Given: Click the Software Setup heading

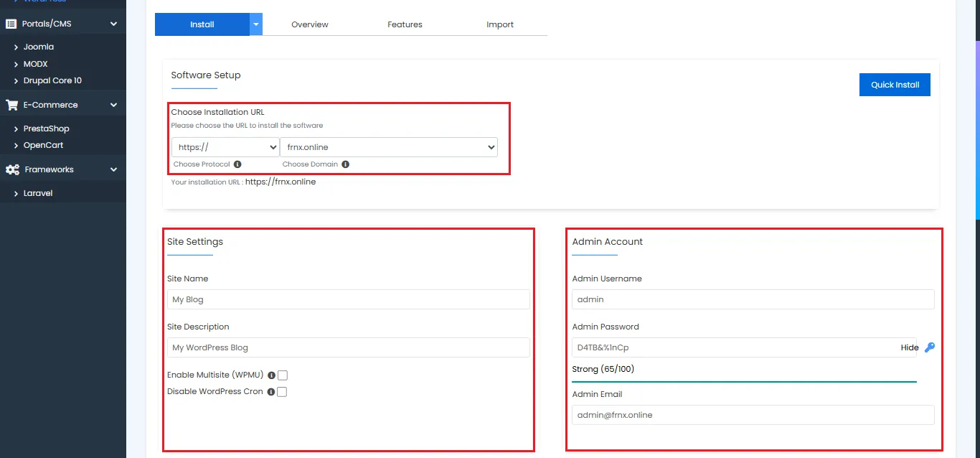Looking at the screenshot, I should 206,75.
